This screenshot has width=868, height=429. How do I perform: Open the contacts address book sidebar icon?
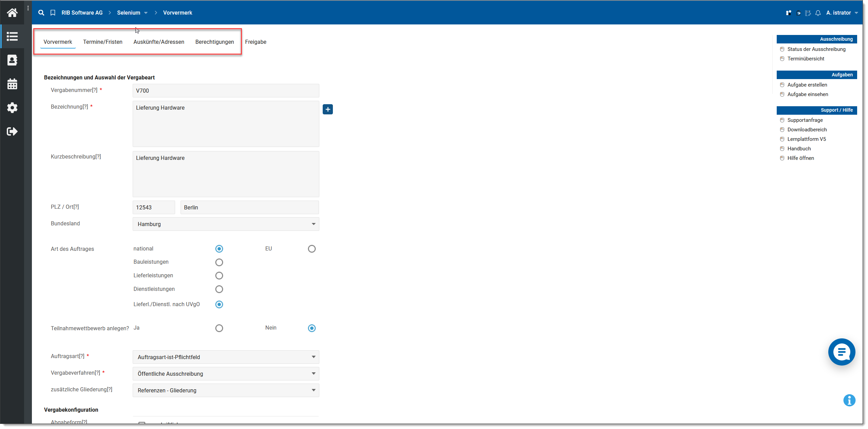tap(12, 60)
